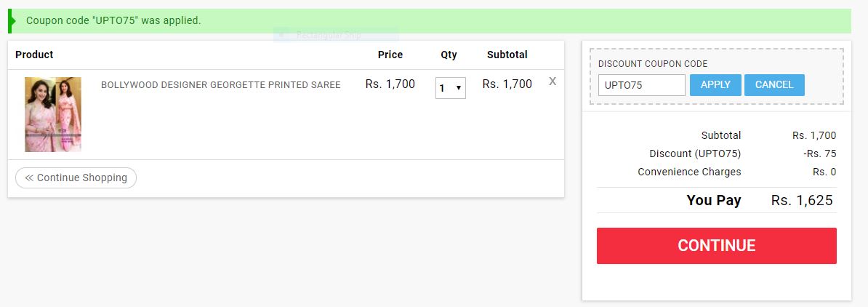Open Bollywood Designer Georgette Printed Saree link

[x=220, y=85]
